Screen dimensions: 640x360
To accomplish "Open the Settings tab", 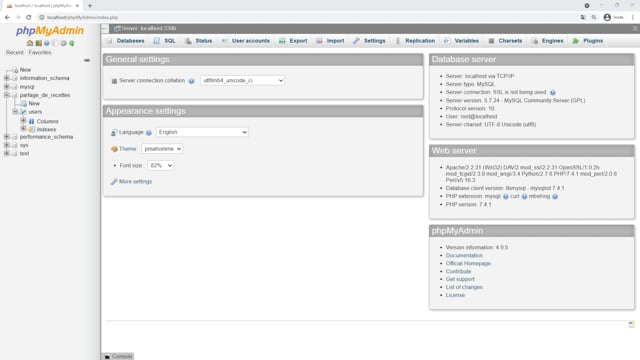I will pyautogui.click(x=369, y=41).
